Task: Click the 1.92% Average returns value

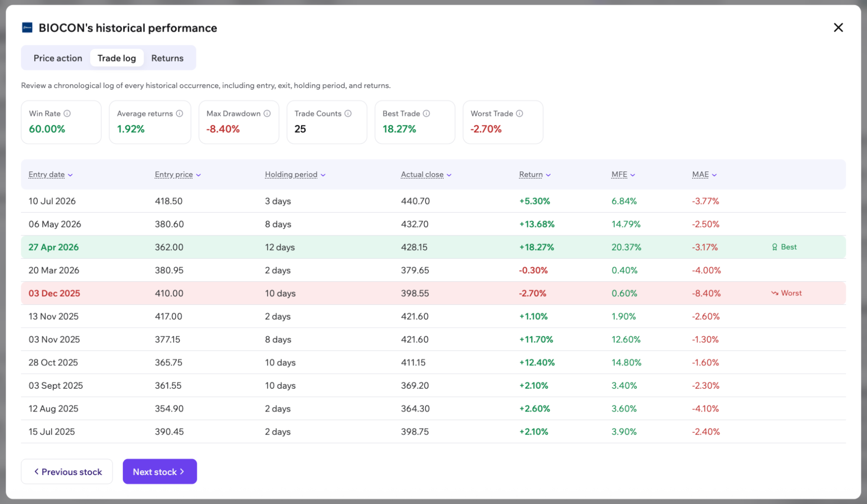Action: 131,129
